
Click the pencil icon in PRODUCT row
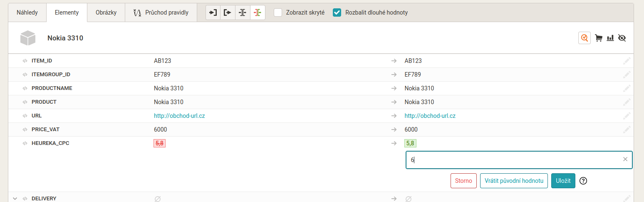tap(627, 102)
